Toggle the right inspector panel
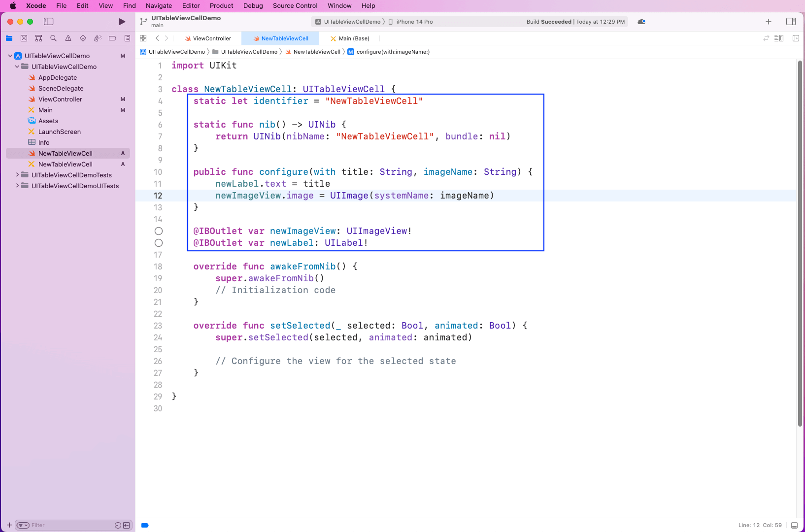805x532 pixels. point(792,22)
